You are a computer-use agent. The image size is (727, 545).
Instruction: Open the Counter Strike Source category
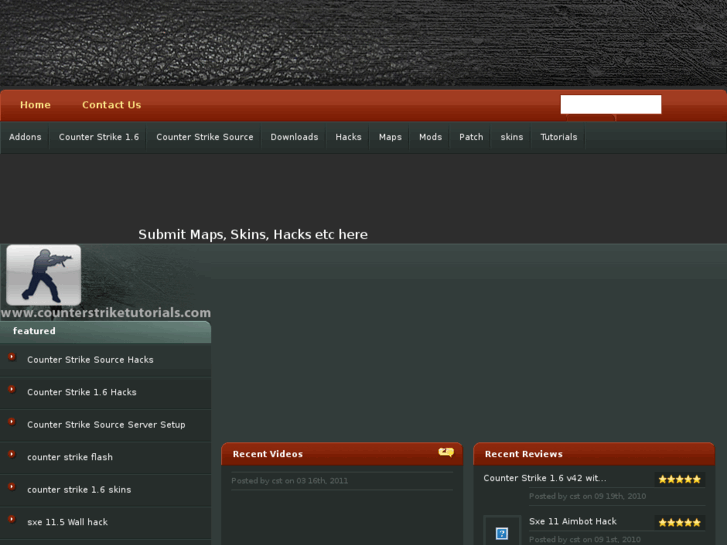204,137
